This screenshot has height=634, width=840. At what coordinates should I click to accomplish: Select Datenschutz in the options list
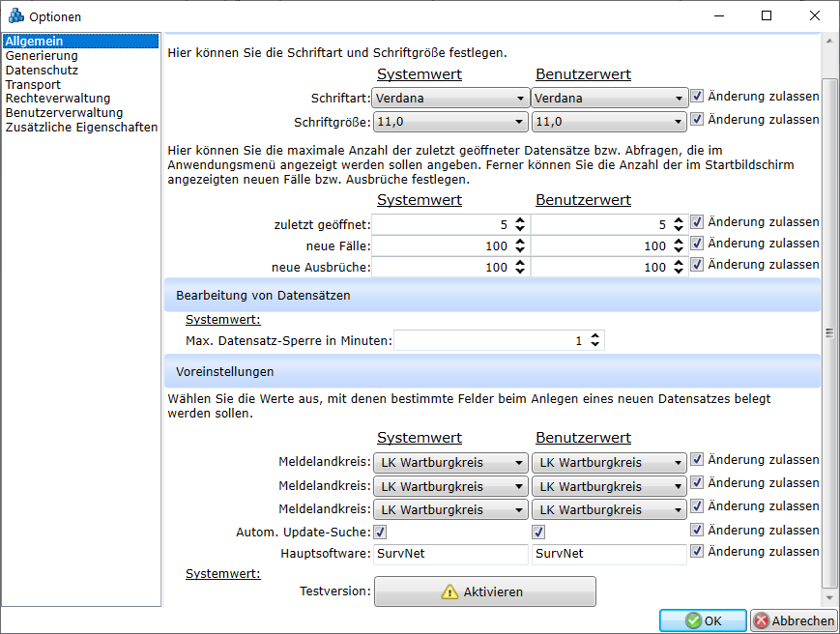tap(42, 71)
